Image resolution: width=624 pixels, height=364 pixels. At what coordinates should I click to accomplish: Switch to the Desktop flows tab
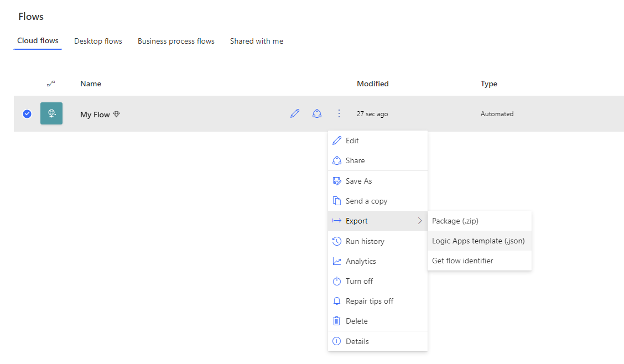click(98, 41)
